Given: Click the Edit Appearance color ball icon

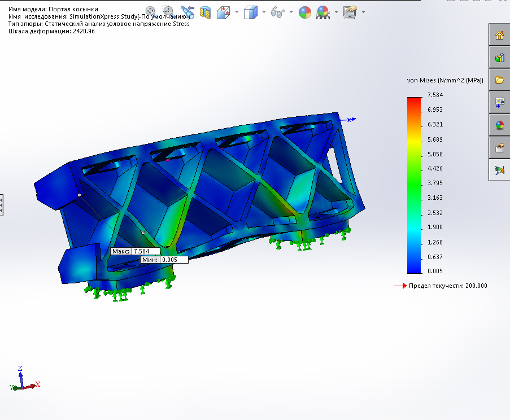Looking at the screenshot, I should coord(305,12).
